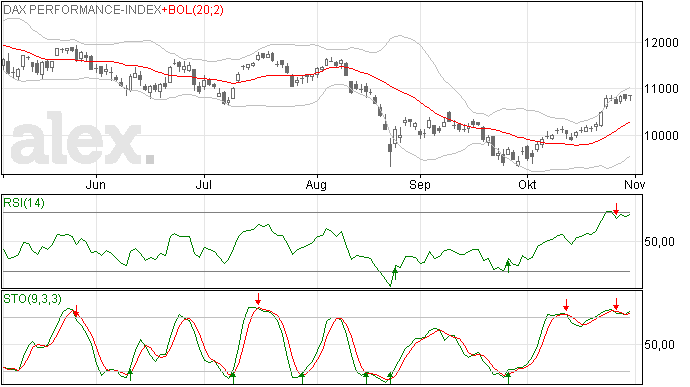This screenshot has height=387, width=690.
Task: Click the late-May red STO sell arrow
Action: tap(76, 311)
